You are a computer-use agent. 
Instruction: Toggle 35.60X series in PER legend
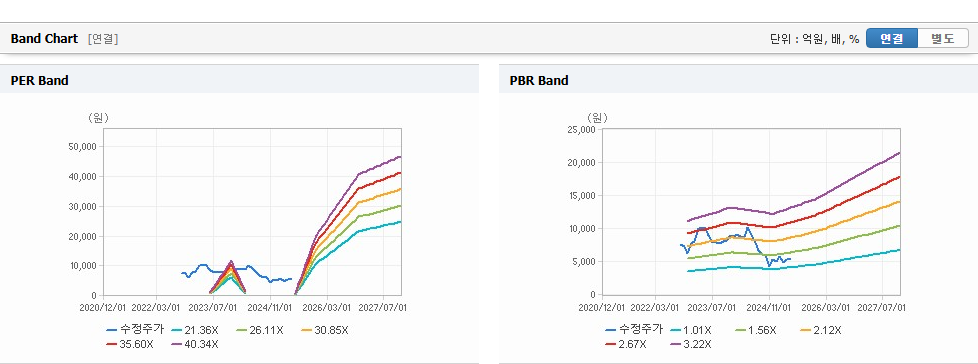(130, 344)
